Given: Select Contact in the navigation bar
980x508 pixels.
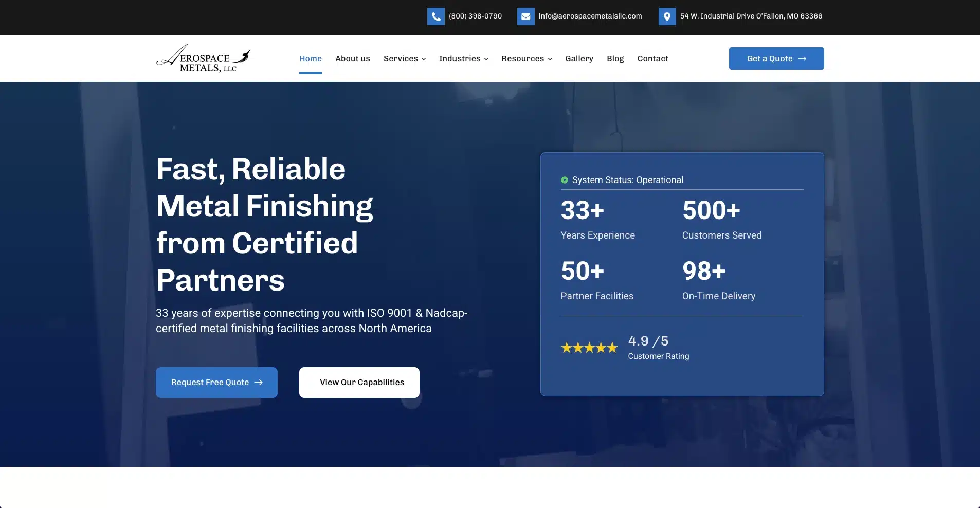Looking at the screenshot, I should [652, 59].
